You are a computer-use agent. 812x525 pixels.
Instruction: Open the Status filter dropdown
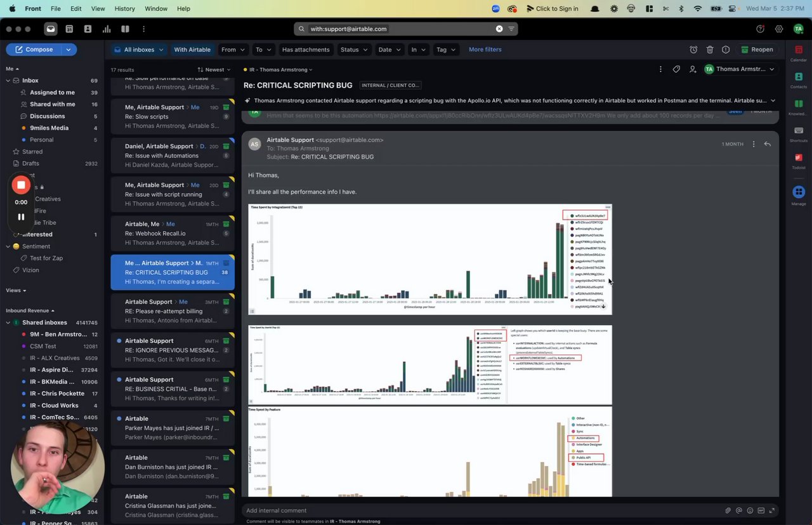[x=353, y=50]
